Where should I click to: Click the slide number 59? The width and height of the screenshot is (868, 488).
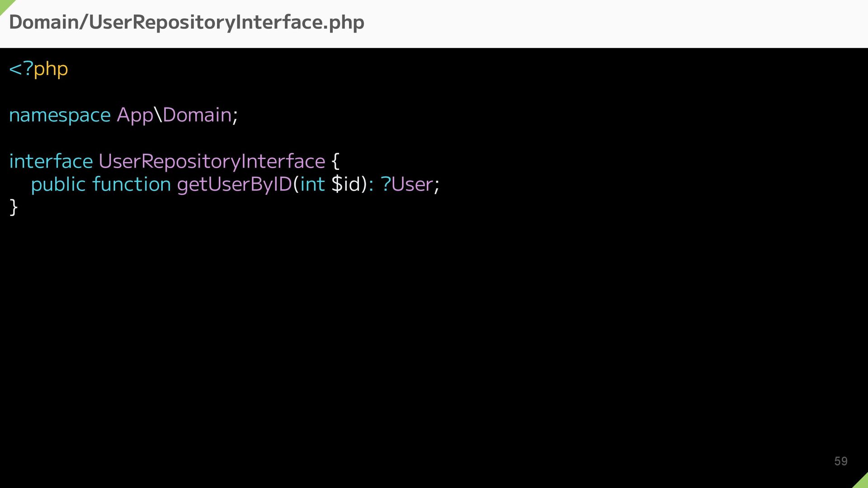pos(841,461)
